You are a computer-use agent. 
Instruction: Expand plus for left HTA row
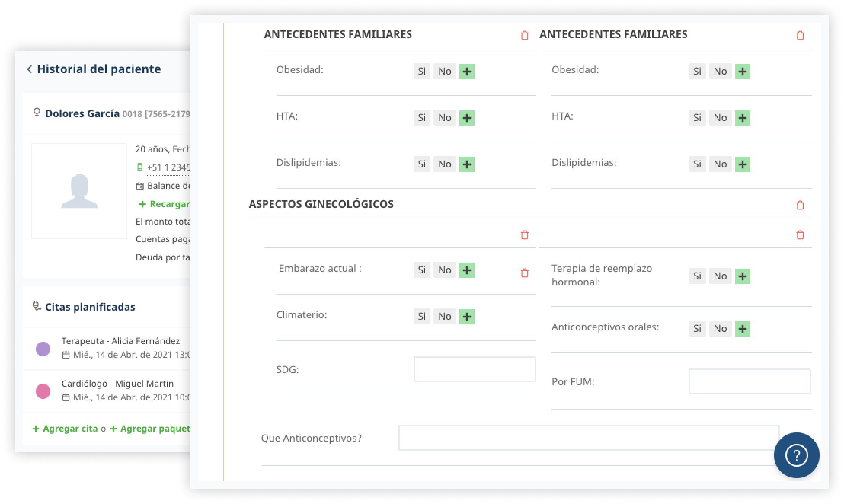pyautogui.click(x=467, y=118)
